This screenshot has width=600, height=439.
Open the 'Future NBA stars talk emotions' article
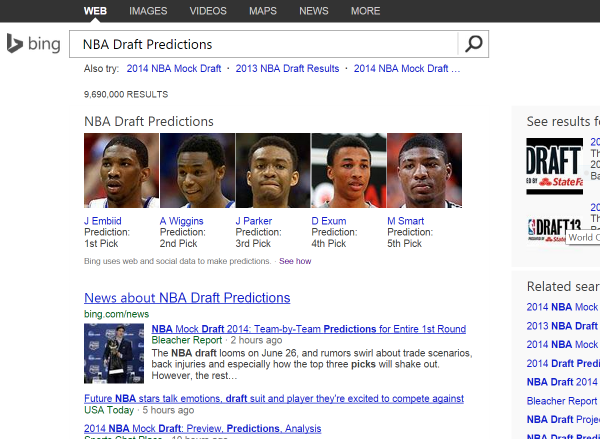tap(274, 398)
